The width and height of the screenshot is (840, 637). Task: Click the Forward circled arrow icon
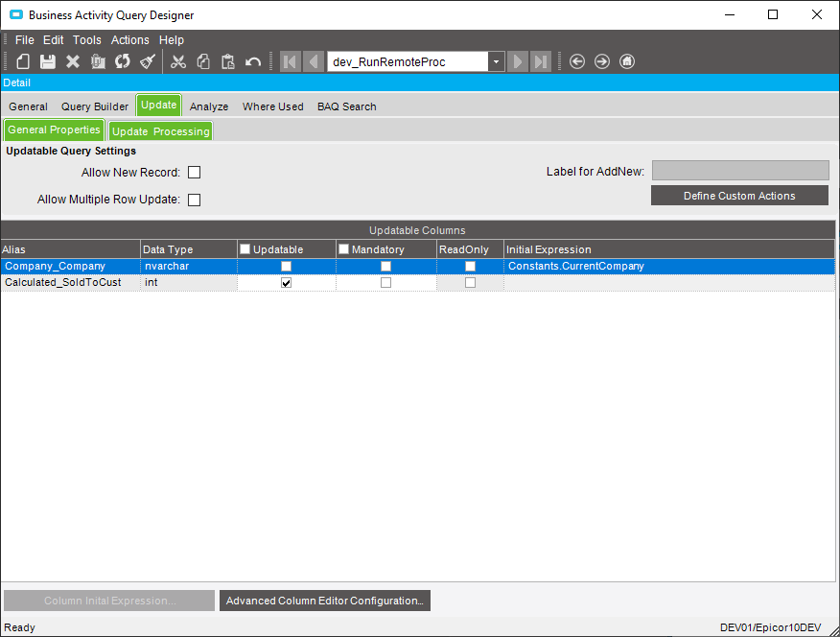click(602, 61)
